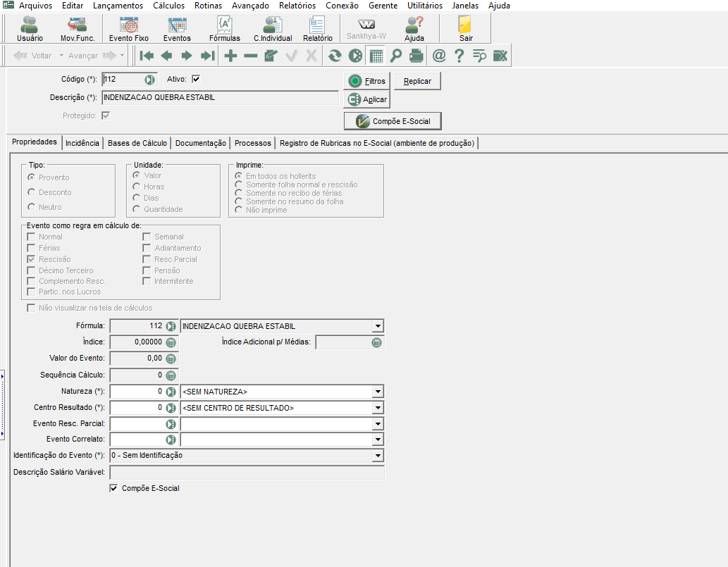
Task: Open C.Individual toolbar icon
Action: pyautogui.click(x=273, y=29)
